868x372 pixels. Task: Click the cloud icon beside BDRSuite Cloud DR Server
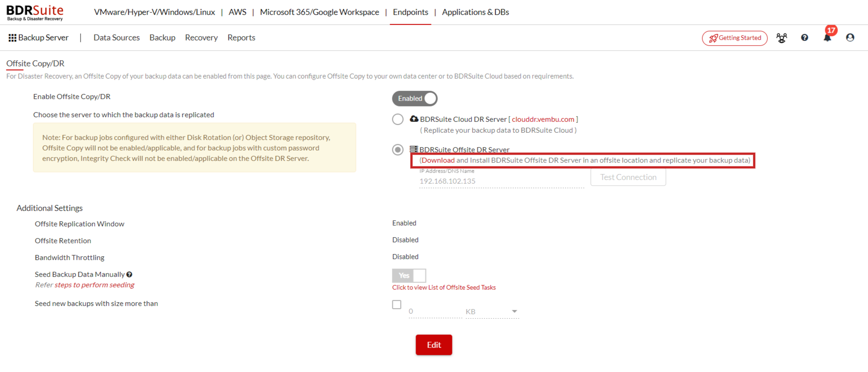(414, 119)
